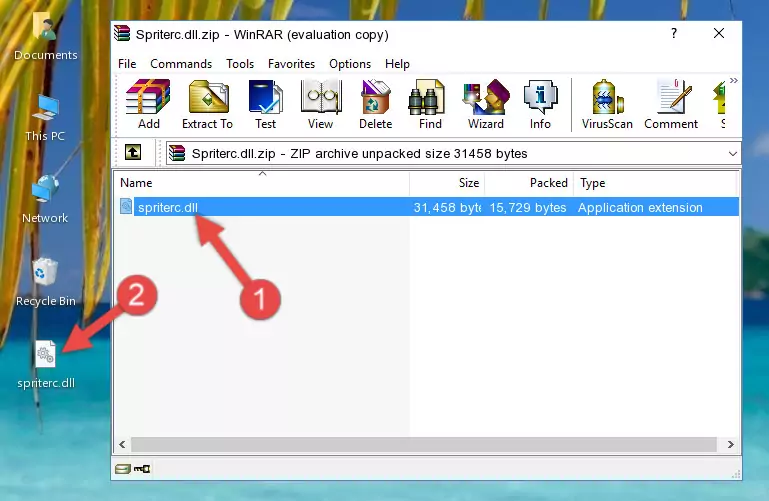The height and width of the screenshot is (501, 769).
Task: Click the spriterc.dll file icon in list
Action: pos(126,206)
